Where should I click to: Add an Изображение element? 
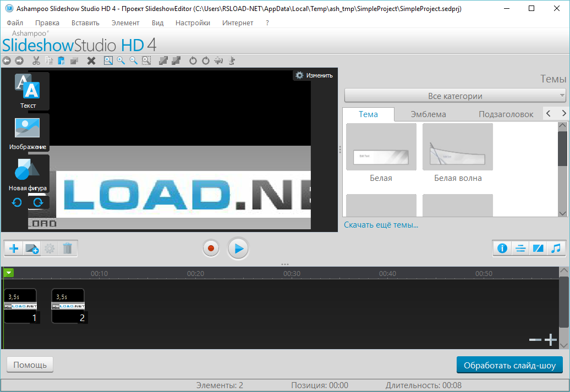[28, 132]
